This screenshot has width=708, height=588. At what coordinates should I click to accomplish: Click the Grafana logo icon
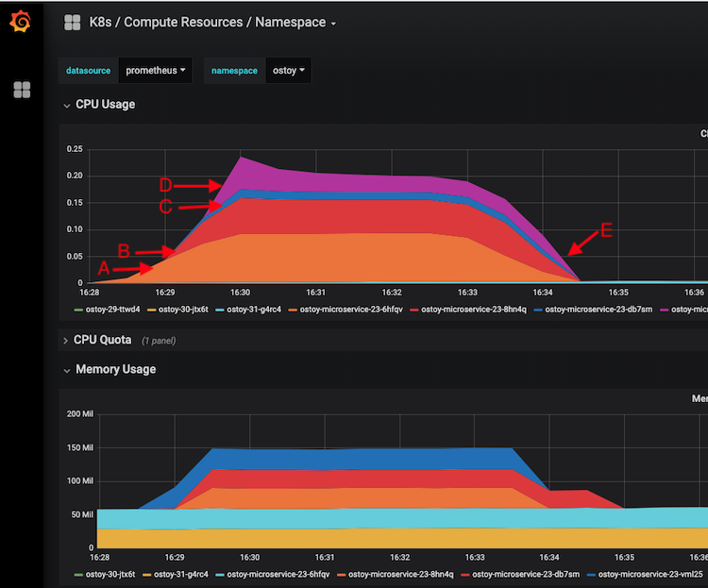pos(21,21)
